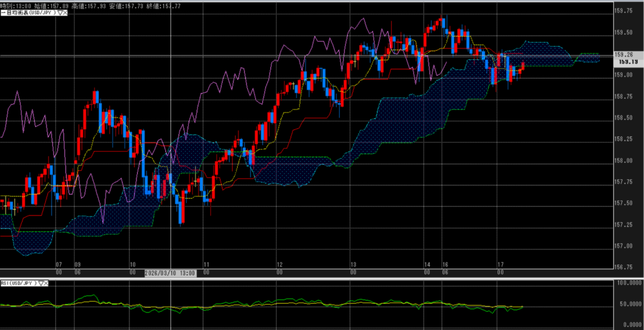Click the 2026/03/10 13:00 crosshair date marker
This screenshot has height=330, width=644.
[x=170, y=273]
